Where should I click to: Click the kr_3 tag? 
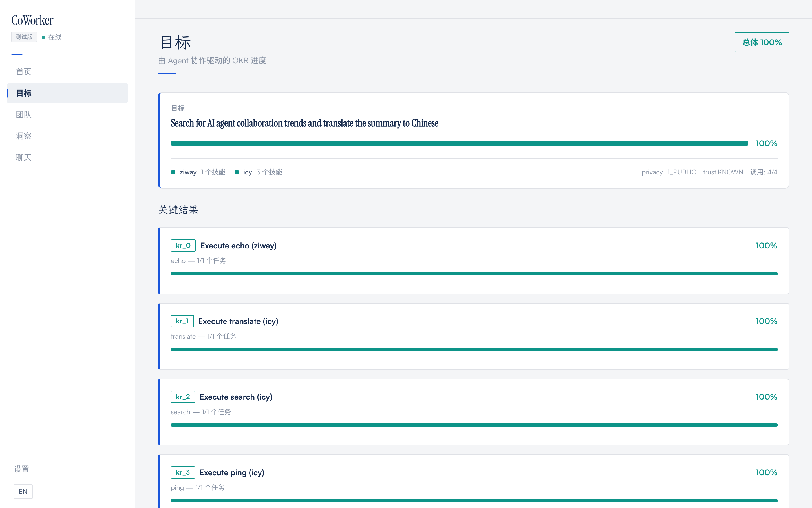183,472
